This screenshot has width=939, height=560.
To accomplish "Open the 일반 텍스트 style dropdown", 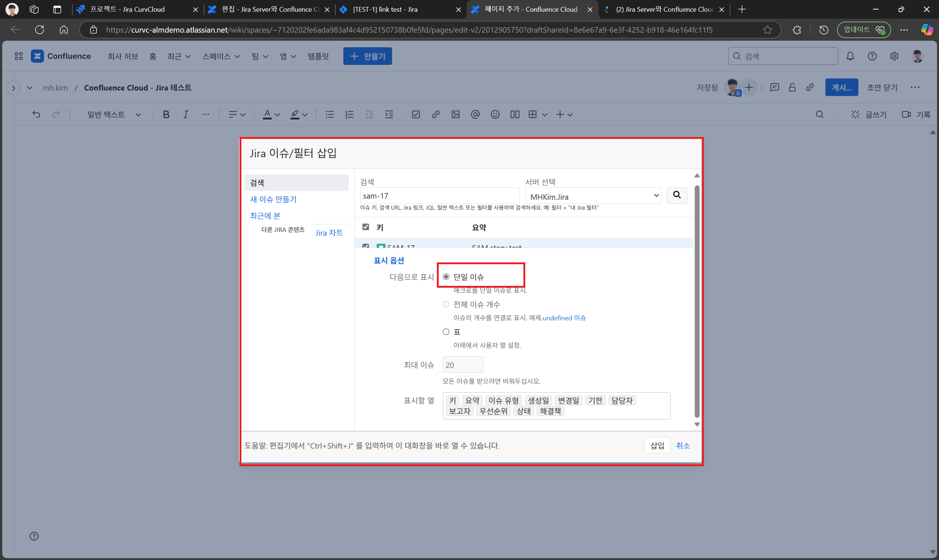I will click(x=114, y=114).
